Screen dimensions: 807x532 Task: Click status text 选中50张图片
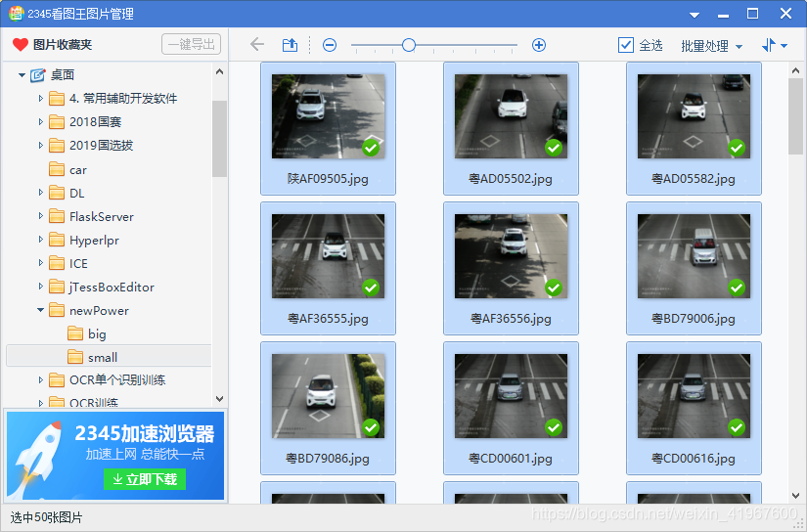pos(46,517)
